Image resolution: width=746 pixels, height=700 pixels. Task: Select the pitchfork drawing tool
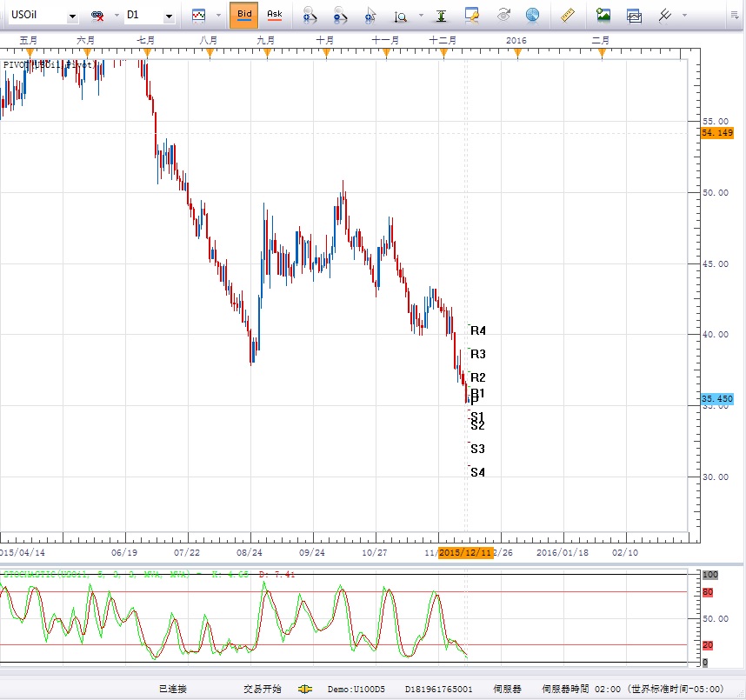click(x=664, y=16)
